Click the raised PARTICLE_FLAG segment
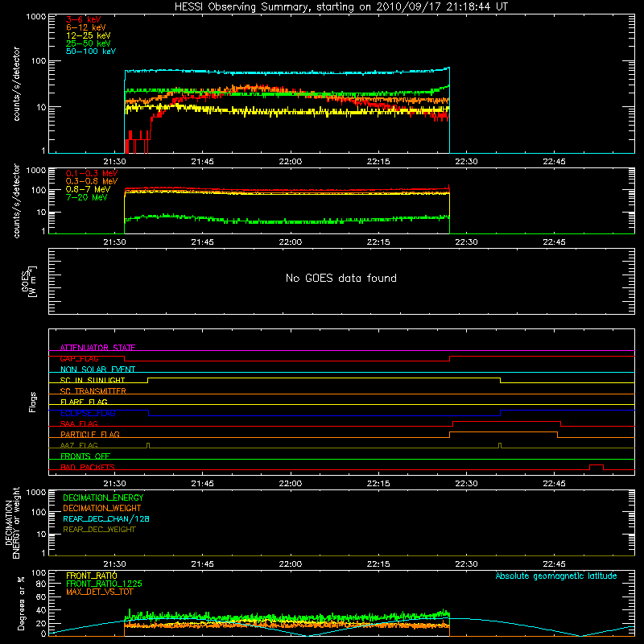The height and width of the screenshot is (644, 644). 504,432
